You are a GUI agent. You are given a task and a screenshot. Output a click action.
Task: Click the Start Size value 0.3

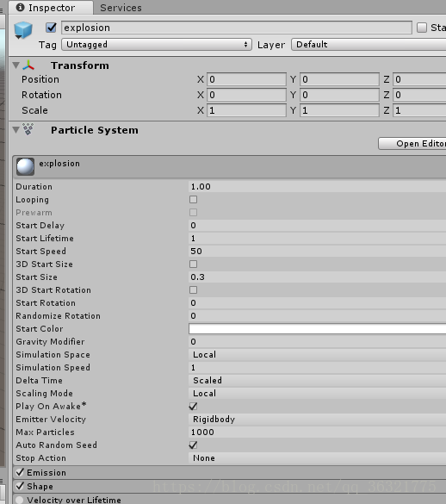coord(317,277)
